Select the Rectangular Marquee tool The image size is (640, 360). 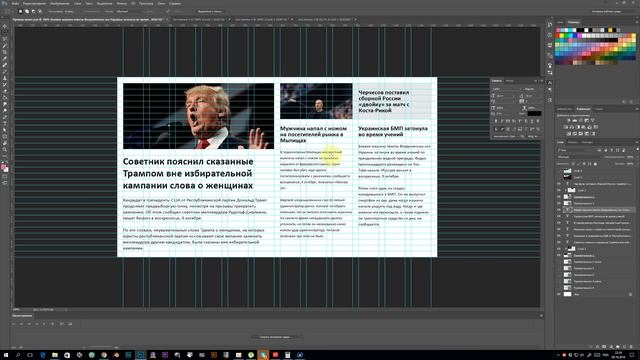pos(5,33)
